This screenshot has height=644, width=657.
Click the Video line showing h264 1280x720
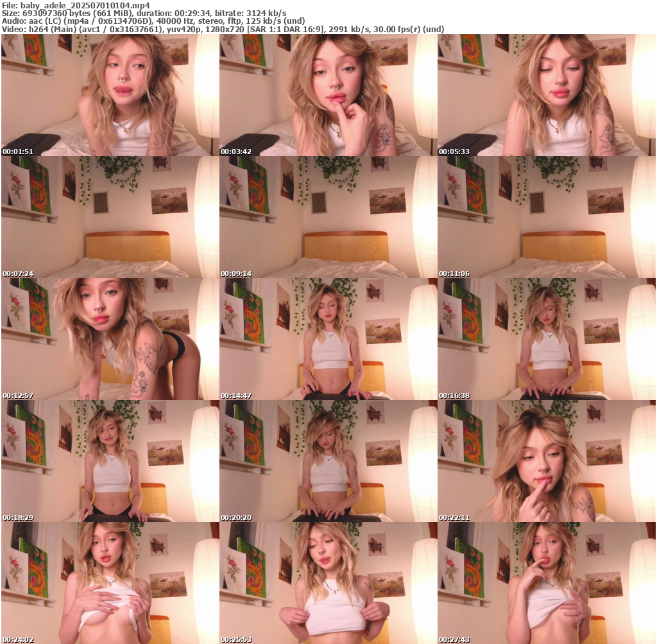(x=223, y=29)
